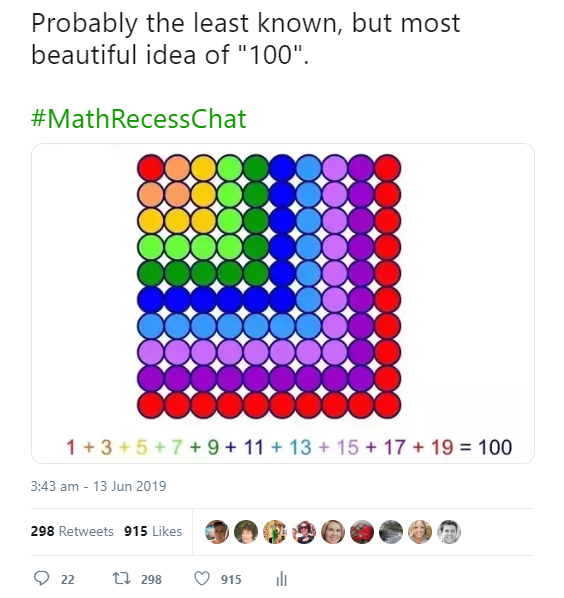The image size is (564, 598).
Task: Open the fourth avatar wearing sunglasses
Action: click(x=304, y=532)
